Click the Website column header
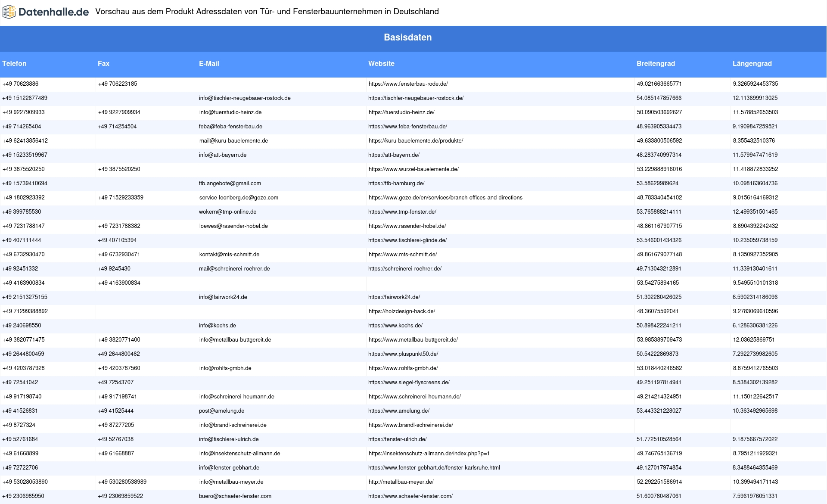Screen dimensions: 827x504 point(381,64)
